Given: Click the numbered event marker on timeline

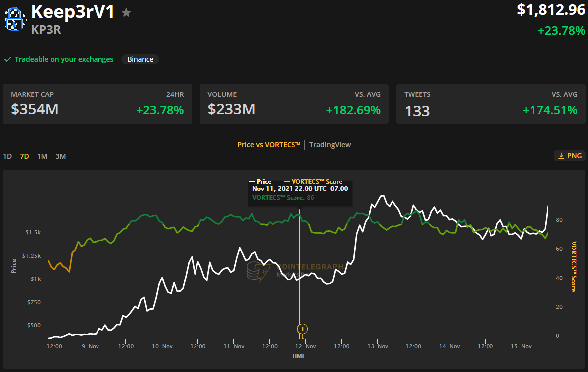Looking at the screenshot, I should coord(302,329).
